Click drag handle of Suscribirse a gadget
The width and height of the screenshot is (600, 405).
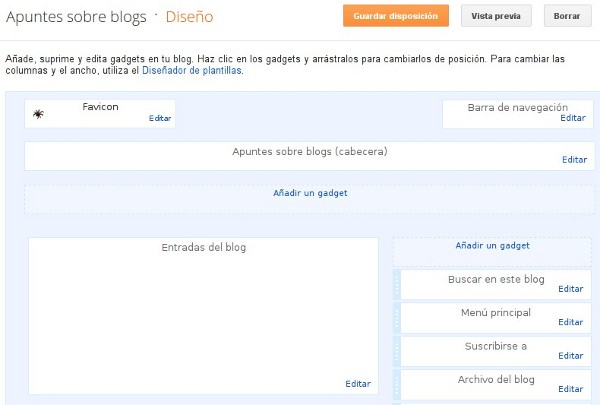click(x=398, y=351)
